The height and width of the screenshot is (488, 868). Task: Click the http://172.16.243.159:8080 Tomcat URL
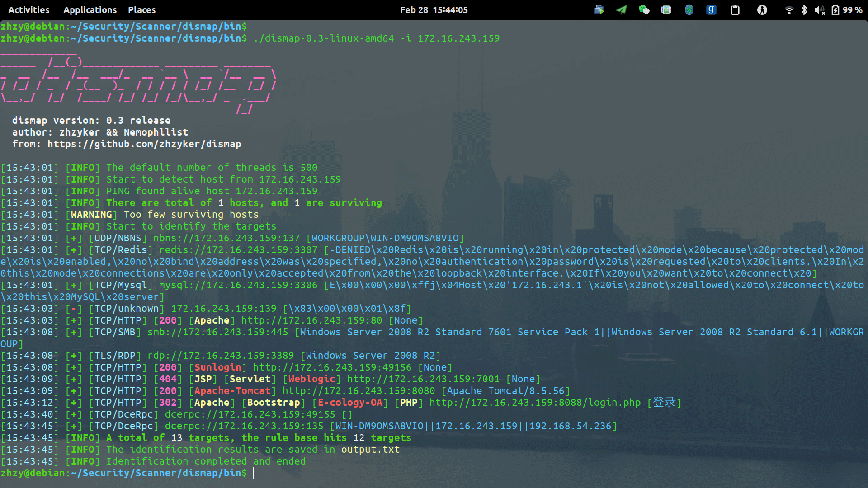[359, 390]
